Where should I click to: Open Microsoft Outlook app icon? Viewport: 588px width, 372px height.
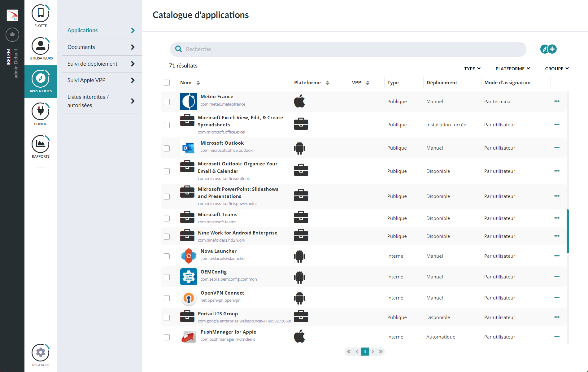pos(189,148)
